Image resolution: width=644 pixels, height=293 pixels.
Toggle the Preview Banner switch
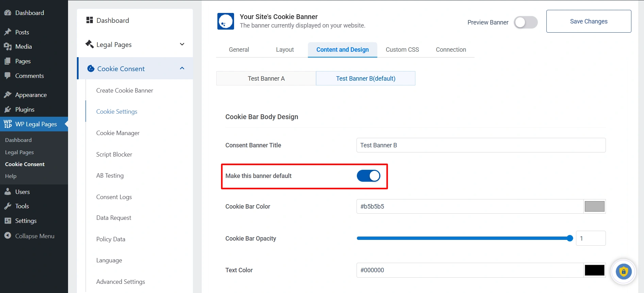pos(525,22)
